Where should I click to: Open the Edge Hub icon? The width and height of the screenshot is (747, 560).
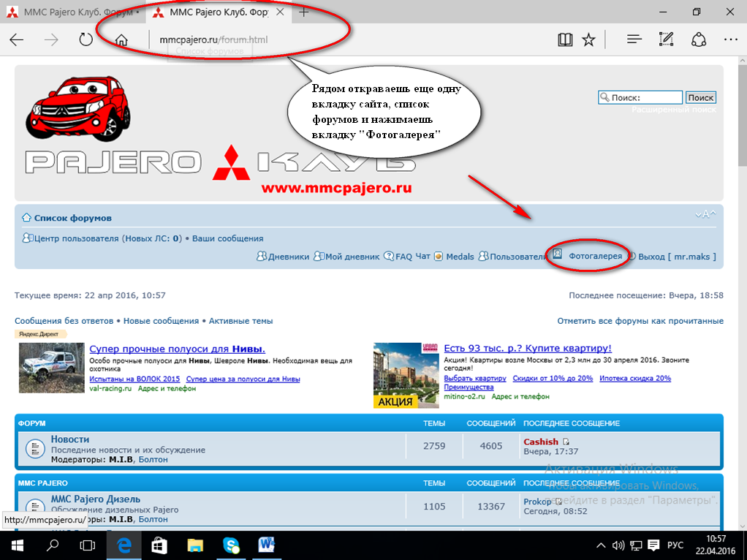coord(634,40)
